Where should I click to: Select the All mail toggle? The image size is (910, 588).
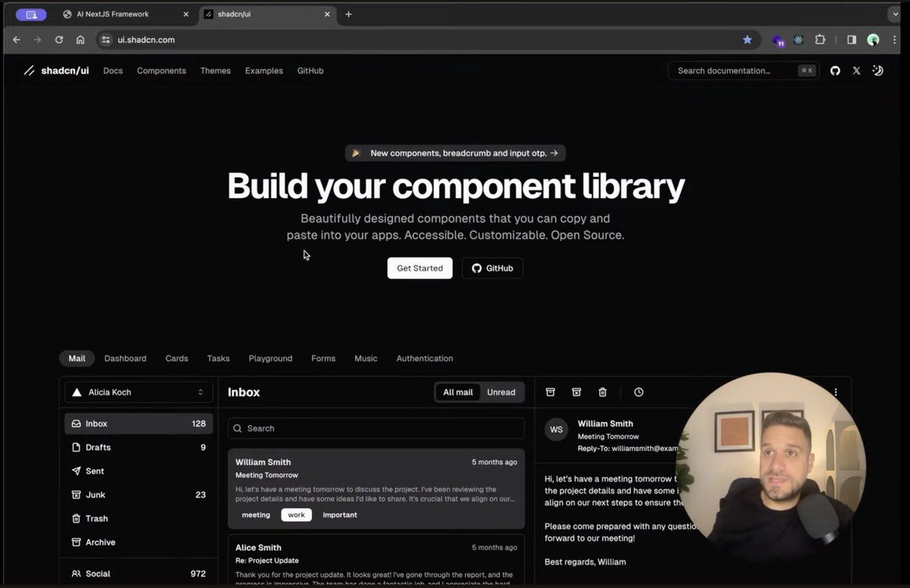(458, 392)
